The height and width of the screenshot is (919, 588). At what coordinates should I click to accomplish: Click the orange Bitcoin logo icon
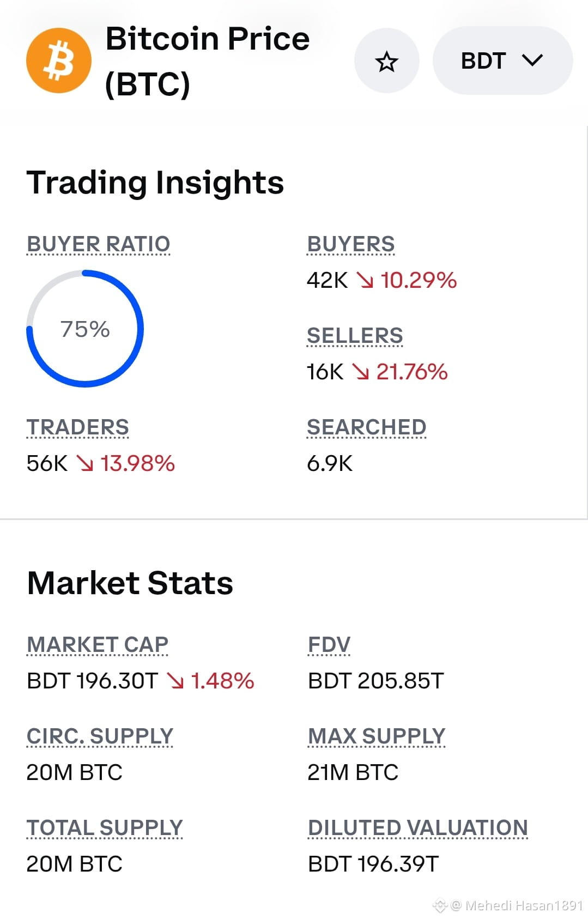tap(59, 61)
